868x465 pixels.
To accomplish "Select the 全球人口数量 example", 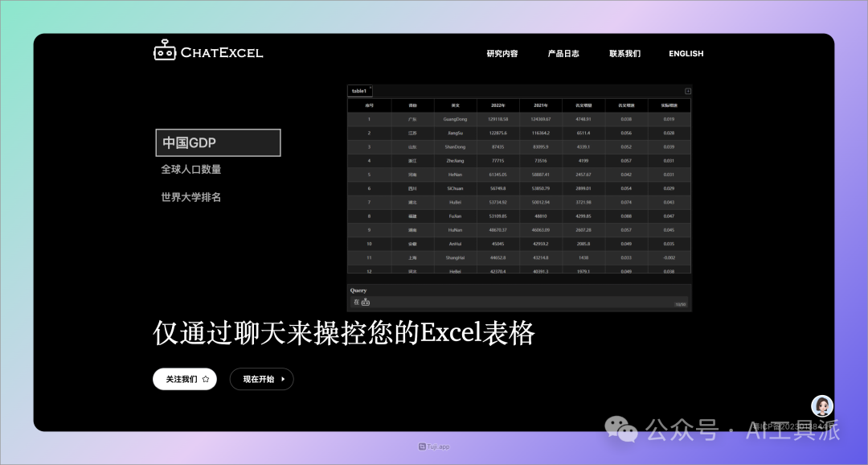I will (x=191, y=170).
